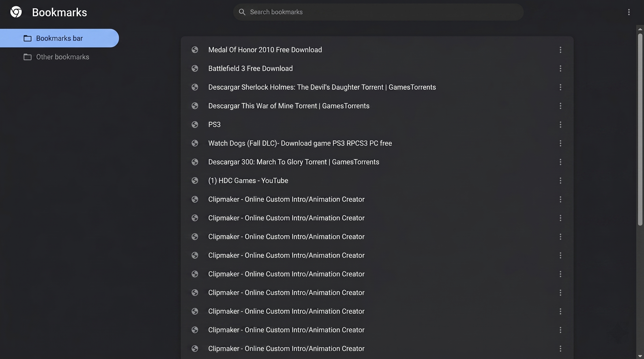Click the magnifier icon in search box
Image resolution: width=644 pixels, height=359 pixels.
[x=242, y=12]
